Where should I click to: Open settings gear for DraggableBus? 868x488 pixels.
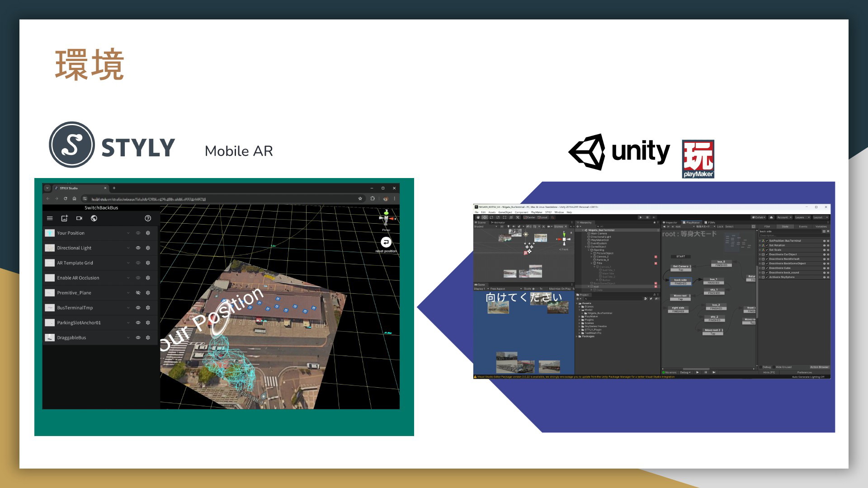click(148, 338)
